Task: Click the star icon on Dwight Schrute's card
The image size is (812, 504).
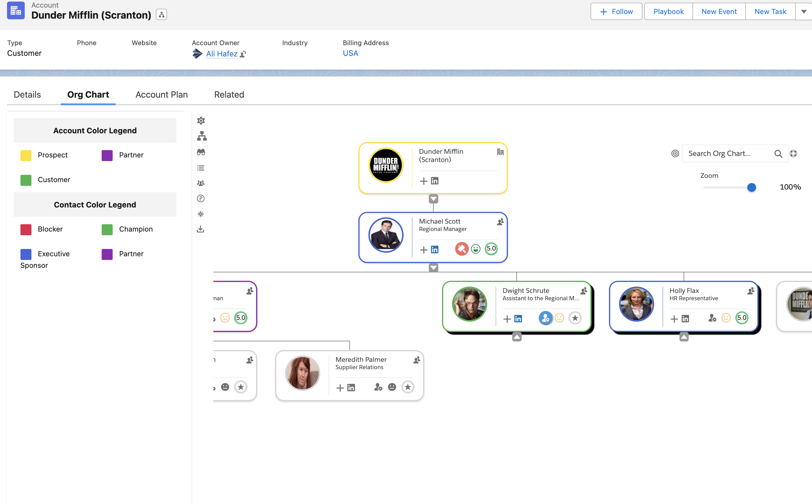Action: click(575, 318)
